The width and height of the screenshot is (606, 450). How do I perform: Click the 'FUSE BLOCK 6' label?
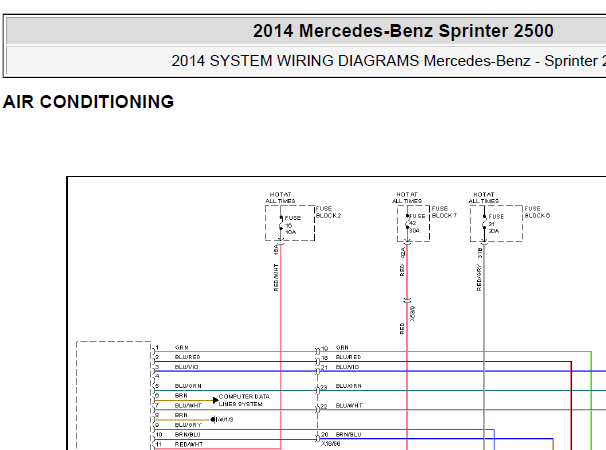click(537, 212)
